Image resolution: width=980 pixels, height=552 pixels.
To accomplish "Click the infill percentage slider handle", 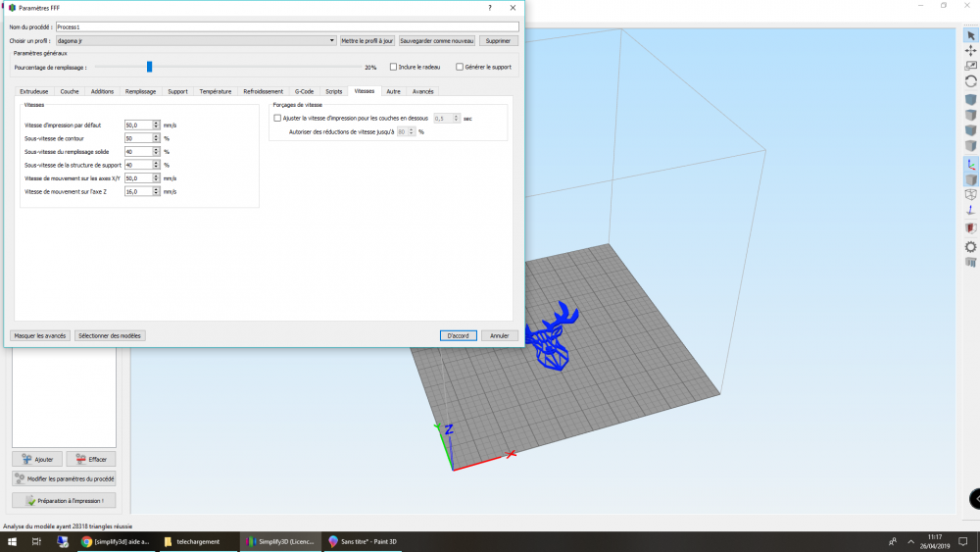I will click(149, 67).
